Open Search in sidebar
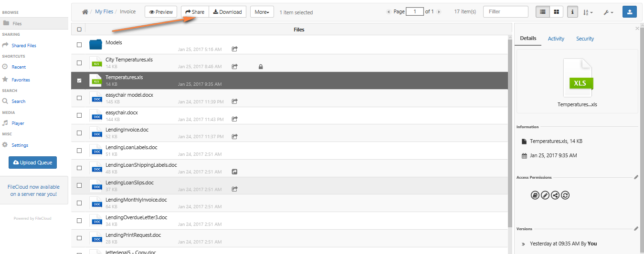Image resolution: width=644 pixels, height=254 pixels. (x=19, y=102)
